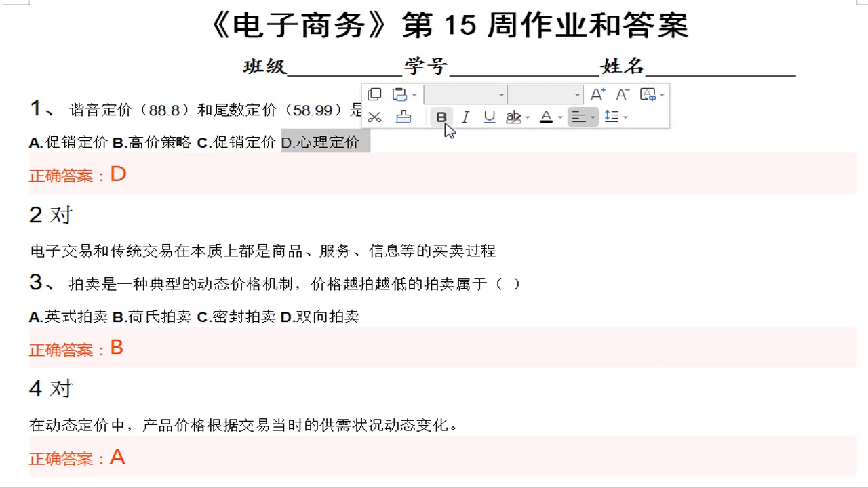Click option 'A.英式拍卖'
The width and height of the screenshot is (868, 488).
[68, 317]
